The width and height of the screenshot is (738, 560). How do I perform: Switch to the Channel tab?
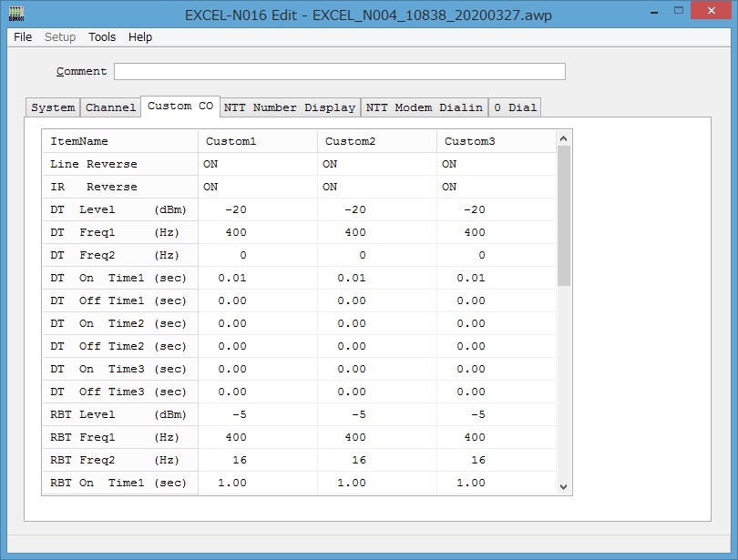110,107
